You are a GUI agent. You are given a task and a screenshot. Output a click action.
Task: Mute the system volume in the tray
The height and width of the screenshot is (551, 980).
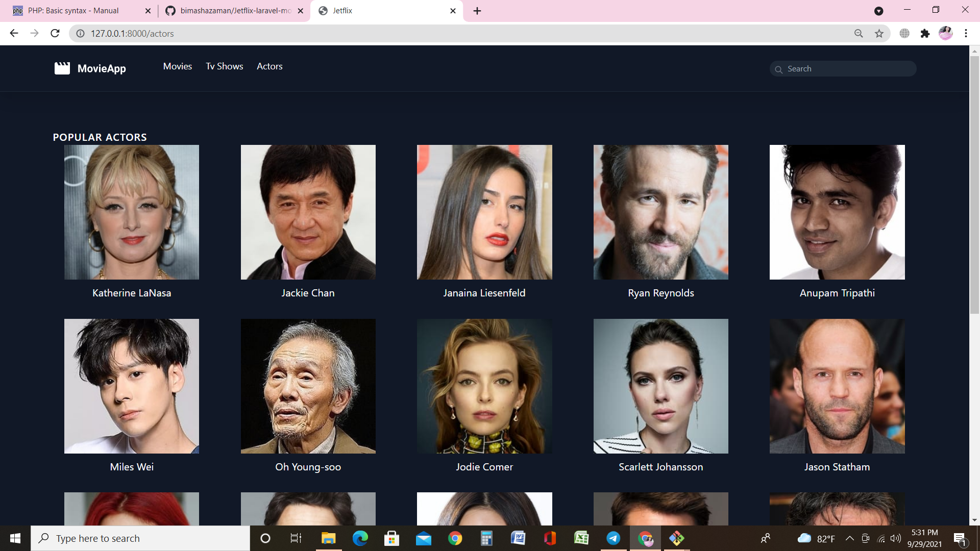point(896,538)
